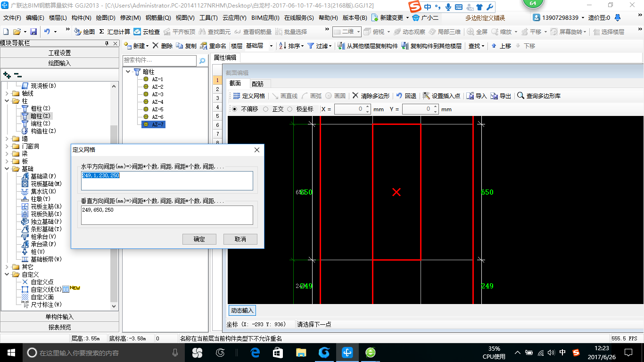Click the collapse-all minus icon in navigator

18,74
